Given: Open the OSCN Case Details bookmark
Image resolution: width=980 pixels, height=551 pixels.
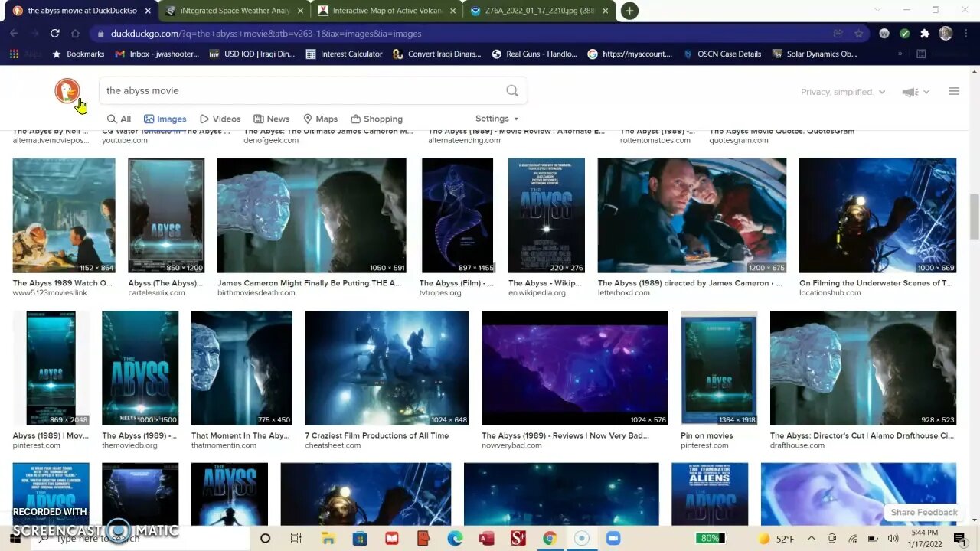Looking at the screenshot, I should coord(721,54).
